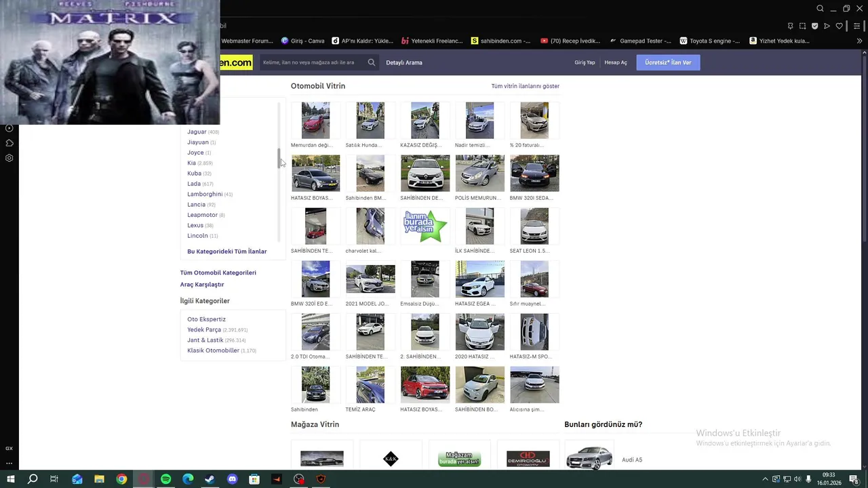Open the Audi A5 recently viewed thumbnail
868x488 pixels.
(589, 458)
